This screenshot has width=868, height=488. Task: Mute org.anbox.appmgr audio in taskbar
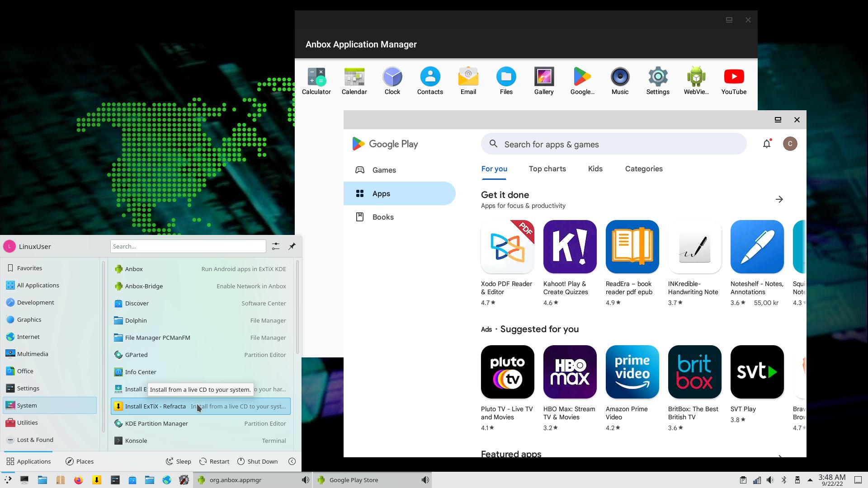tap(306, 480)
